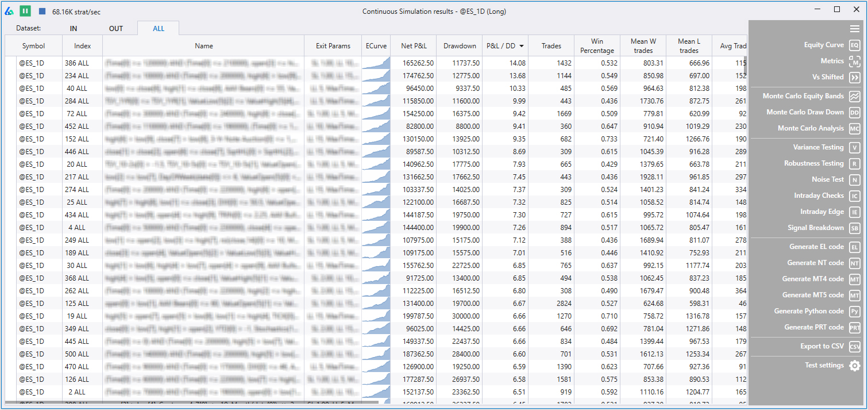Toggle the sidebar hamburger menu
Screen dimensions: 868x410
coord(854,28)
